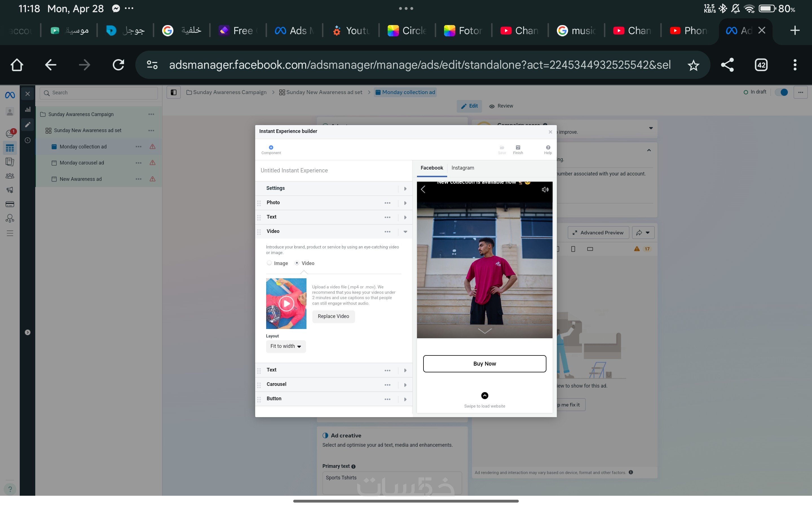Open options menu for Carousel component

point(387,384)
